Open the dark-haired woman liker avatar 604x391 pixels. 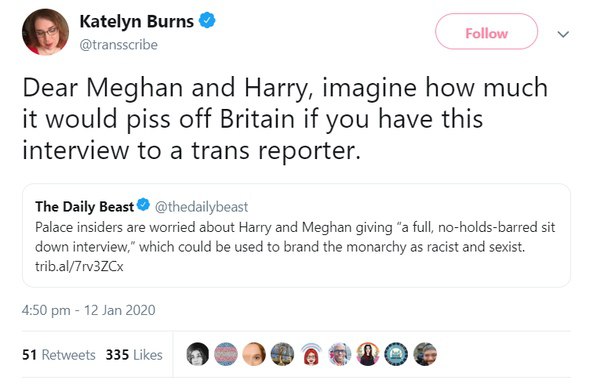coord(368,354)
